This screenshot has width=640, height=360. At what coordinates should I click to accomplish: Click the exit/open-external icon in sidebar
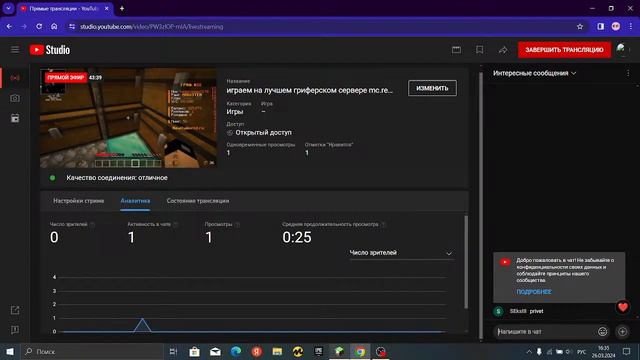pyautogui.click(x=15, y=310)
